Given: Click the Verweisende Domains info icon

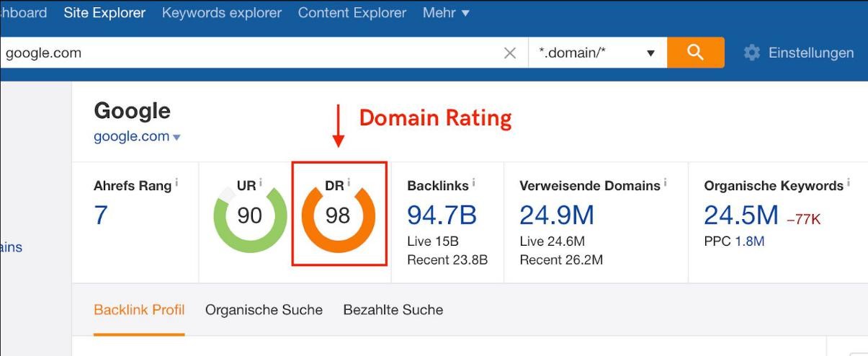Looking at the screenshot, I should point(665,183).
